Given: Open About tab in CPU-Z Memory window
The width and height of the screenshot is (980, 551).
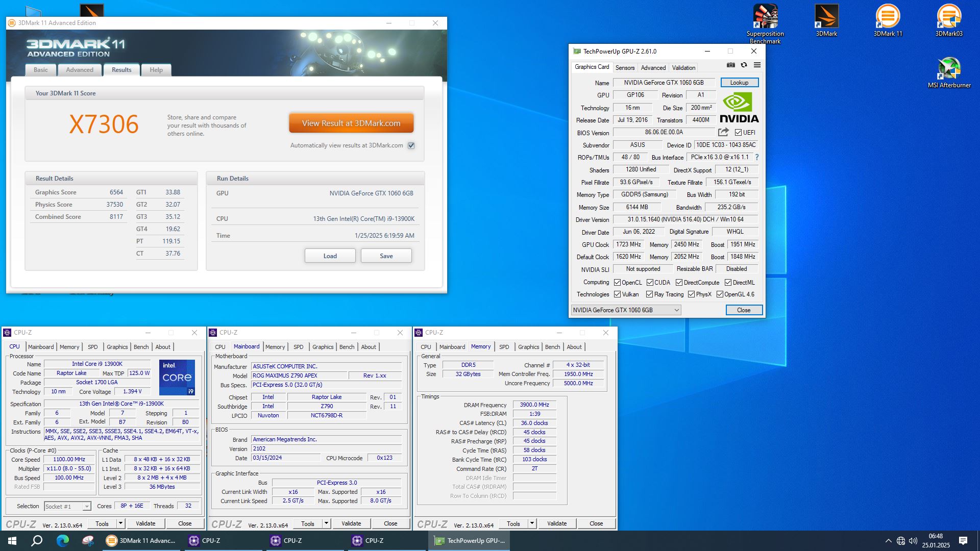Looking at the screenshot, I should pyautogui.click(x=574, y=347).
